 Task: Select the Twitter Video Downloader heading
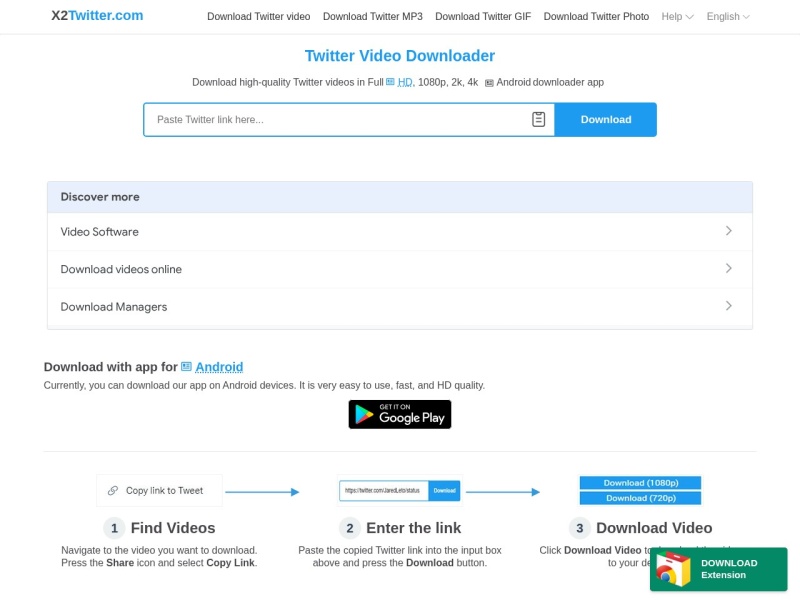pyautogui.click(x=399, y=56)
